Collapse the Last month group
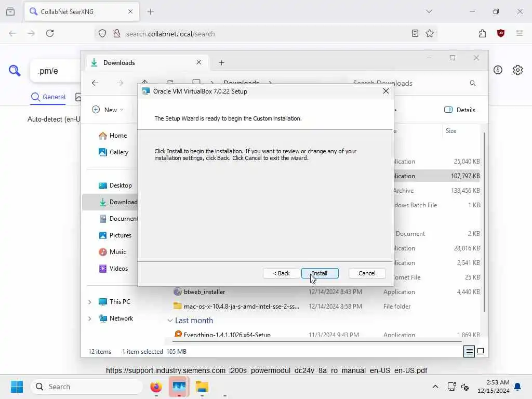 click(170, 321)
